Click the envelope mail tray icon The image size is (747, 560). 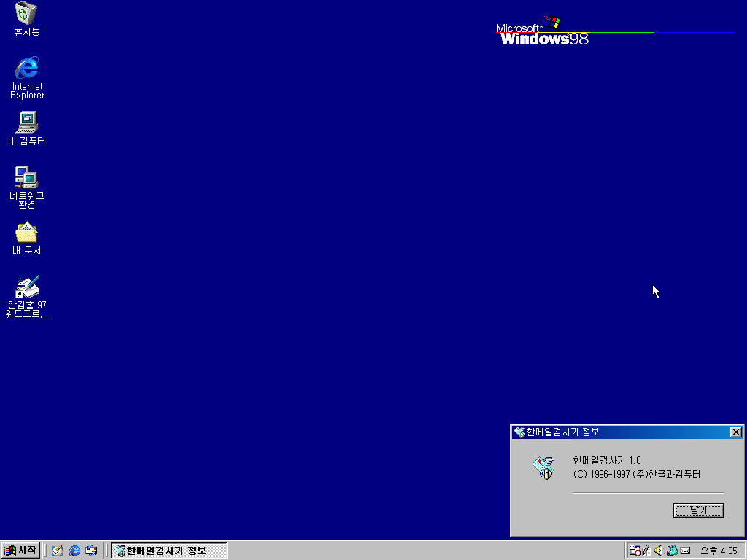[x=685, y=551]
